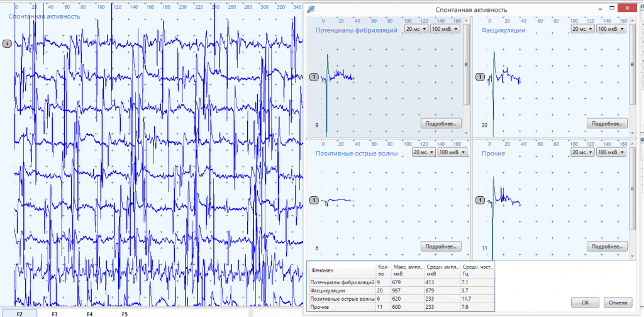Click mean amplitude cell 413
644x317 pixels.
[x=442, y=282]
